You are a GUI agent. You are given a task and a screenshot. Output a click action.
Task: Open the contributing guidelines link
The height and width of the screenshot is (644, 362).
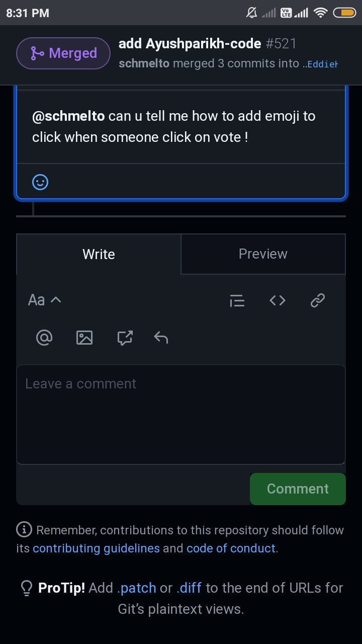[x=96, y=548]
